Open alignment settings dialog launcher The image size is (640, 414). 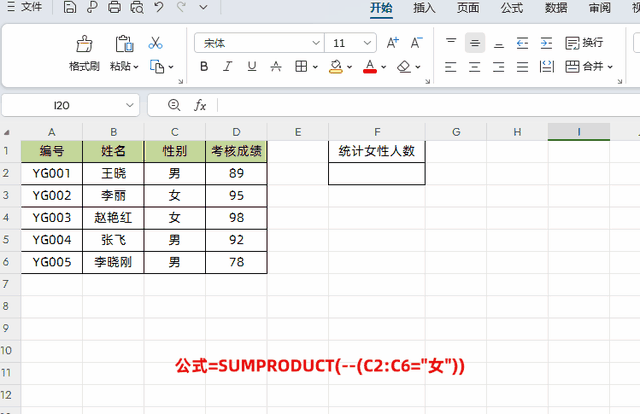click(620, 82)
